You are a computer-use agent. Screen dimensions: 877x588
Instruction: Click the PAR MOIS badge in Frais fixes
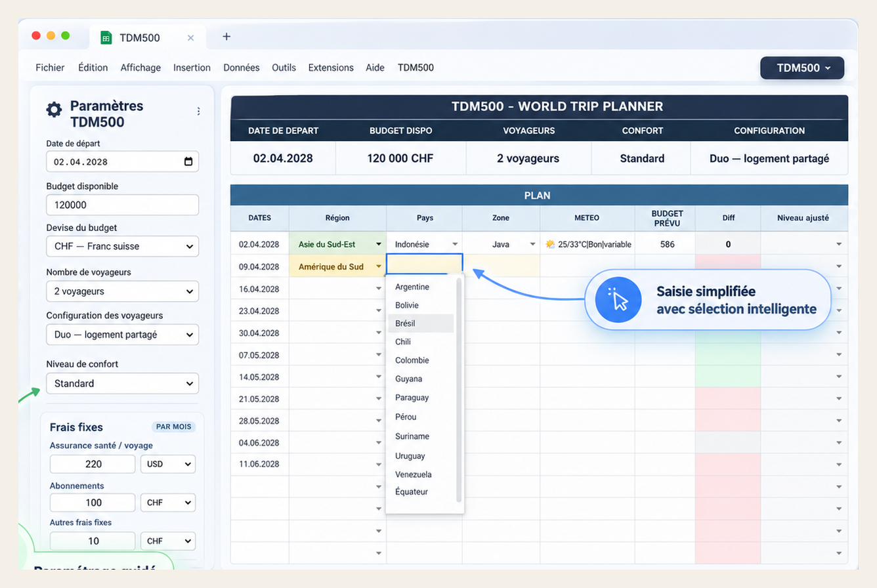pyautogui.click(x=174, y=427)
